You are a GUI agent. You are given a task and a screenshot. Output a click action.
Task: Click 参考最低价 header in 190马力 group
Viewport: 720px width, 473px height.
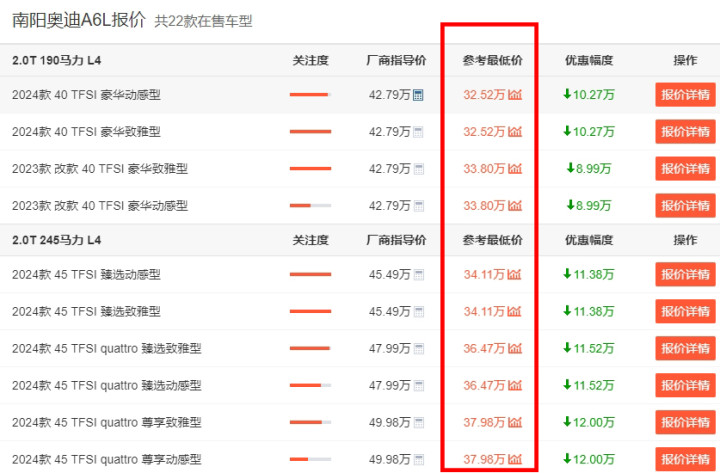(x=492, y=60)
